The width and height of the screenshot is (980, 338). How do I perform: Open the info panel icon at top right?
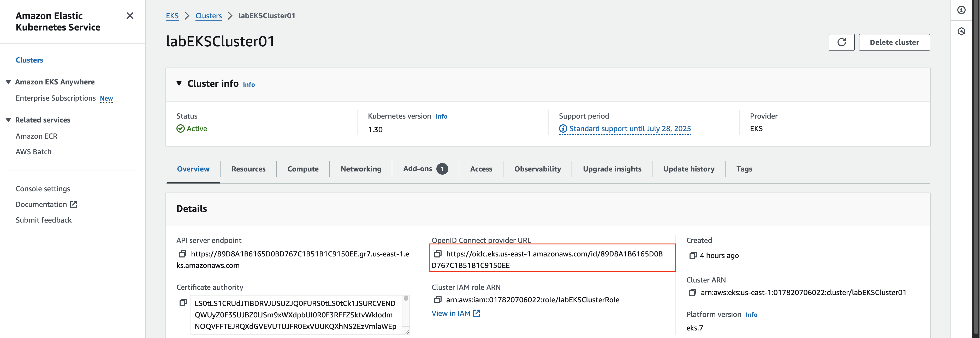point(961,10)
